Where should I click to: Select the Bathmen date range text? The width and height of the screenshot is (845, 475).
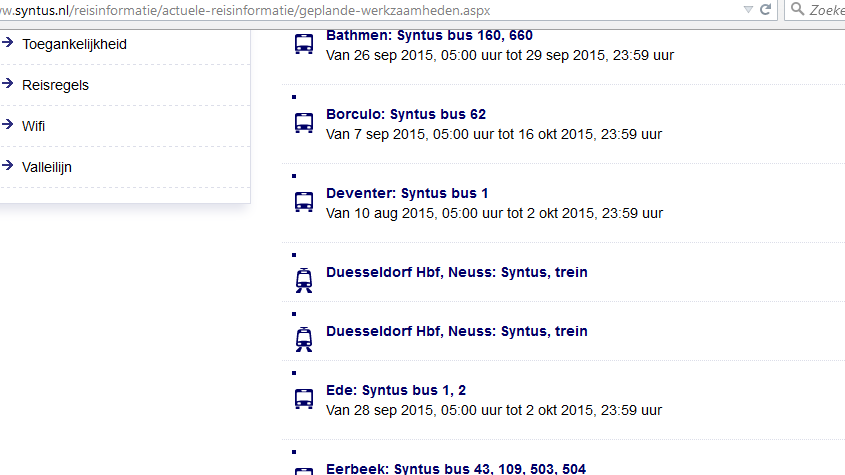[x=500, y=56]
